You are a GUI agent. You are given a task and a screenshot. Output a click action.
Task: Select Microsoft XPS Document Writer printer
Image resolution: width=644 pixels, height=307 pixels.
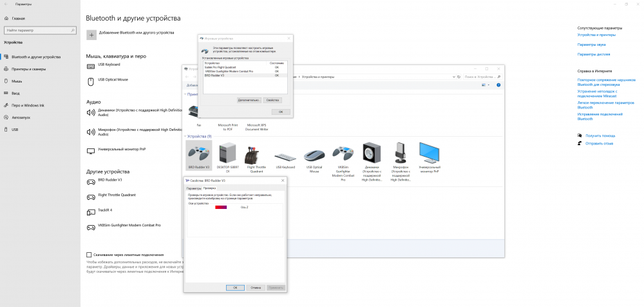tap(258, 126)
